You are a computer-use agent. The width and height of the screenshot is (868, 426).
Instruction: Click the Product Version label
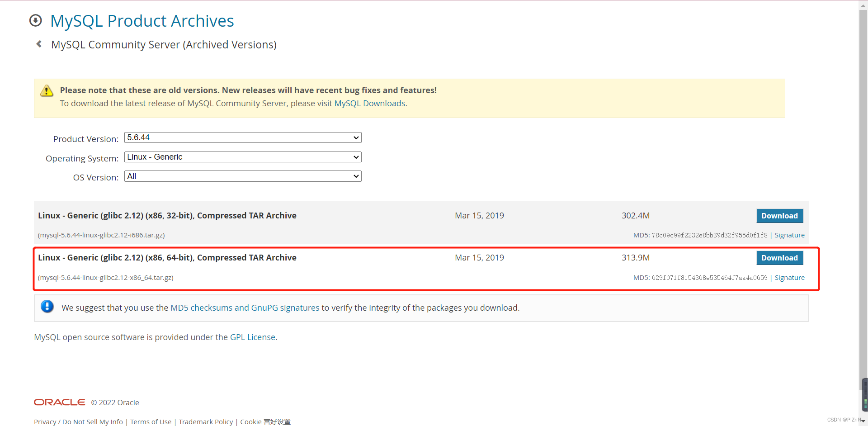pyautogui.click(x=85, y=139)
